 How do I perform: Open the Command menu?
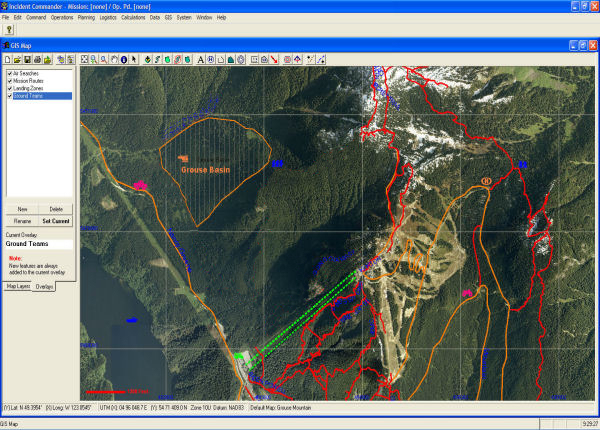coord(36,18)
